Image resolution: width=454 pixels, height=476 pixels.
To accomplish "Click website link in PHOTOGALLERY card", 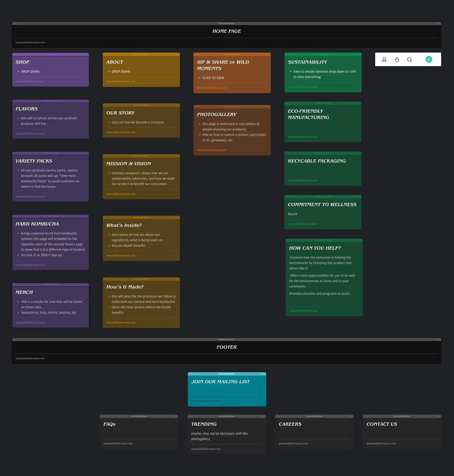I will 212,150.
